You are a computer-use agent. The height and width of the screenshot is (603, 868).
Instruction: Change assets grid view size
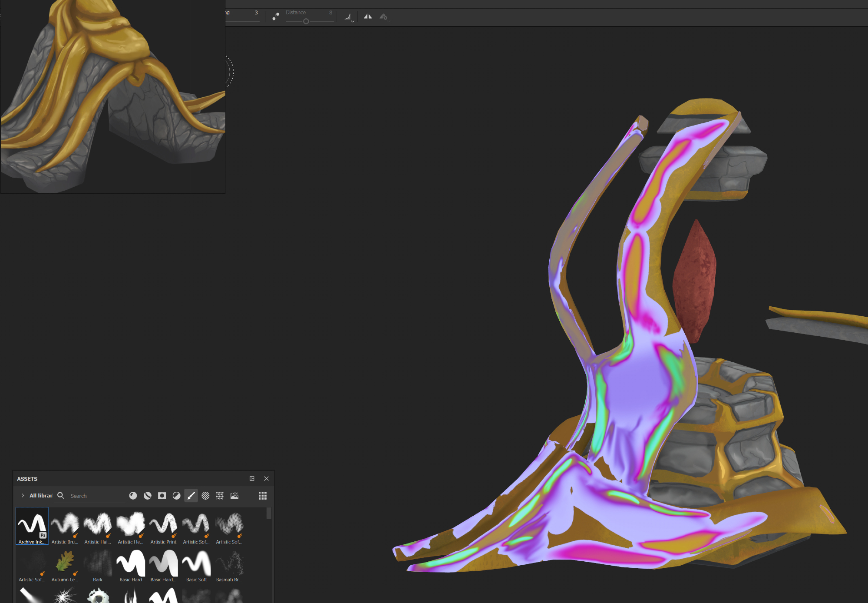[262, 496]
